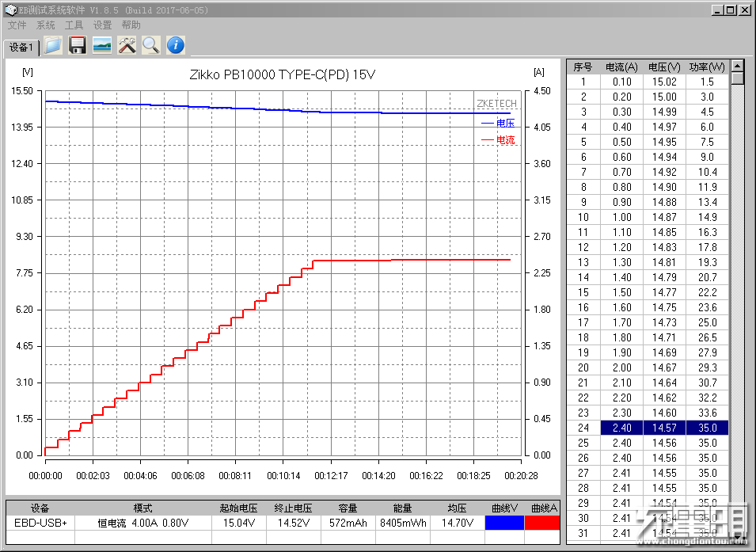Click the 功率(W) column header

coord(706,67)
